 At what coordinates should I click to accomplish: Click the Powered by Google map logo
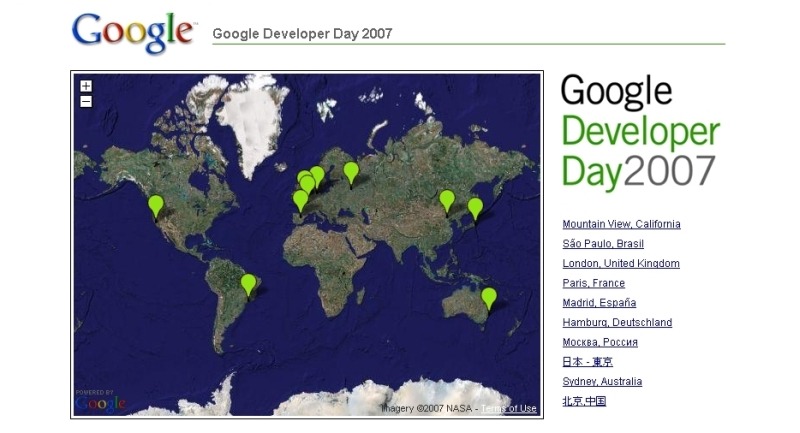pos(100,401)
